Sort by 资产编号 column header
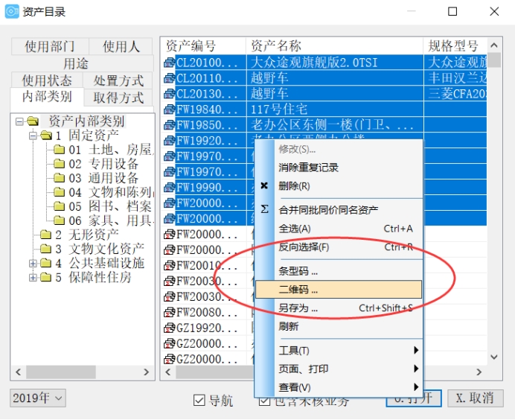Viewport: 515px width, 420px height. click(x=203, y=45)
